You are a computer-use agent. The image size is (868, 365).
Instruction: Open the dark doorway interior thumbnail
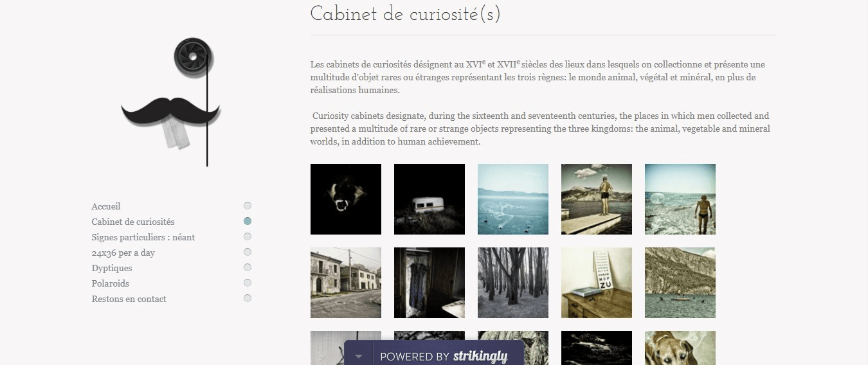(x=429, y=283)
